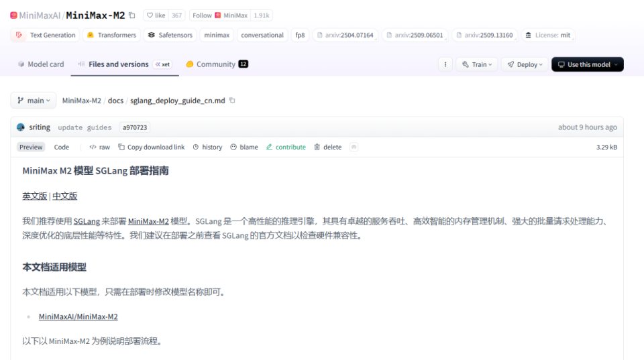Open the main branch selector
The image size is (644, 360).
(34, 100)
